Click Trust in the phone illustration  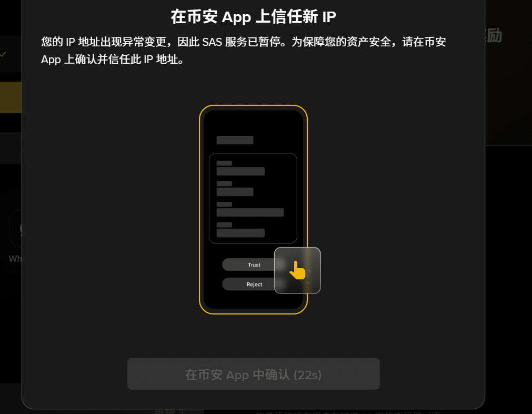tap(254, 264)
